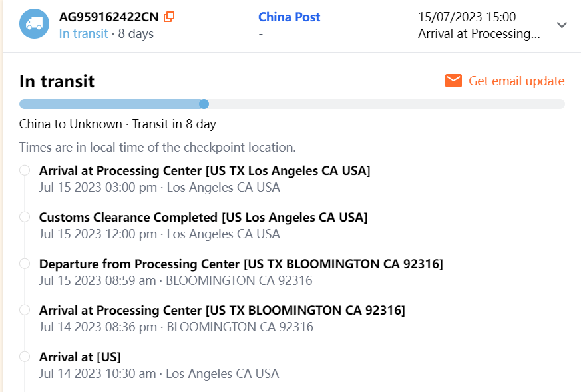Image resolution: width=581 pixels, height=392 pixels.
Task: Click the blue delivery truck icon
Action: pos(34,24)
